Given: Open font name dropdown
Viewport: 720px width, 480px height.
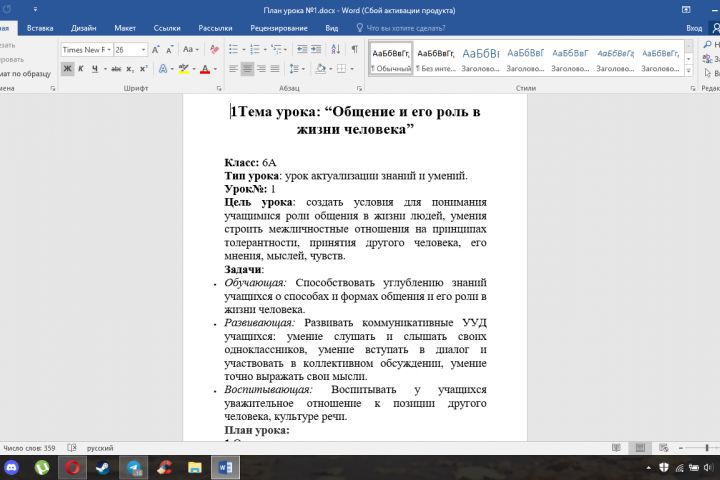Looking at the screenshot, I should click(109, 50).
